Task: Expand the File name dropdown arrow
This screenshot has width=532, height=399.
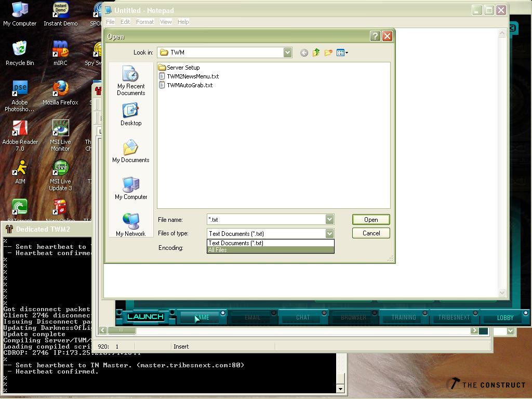Action: click(x=329, y=220)
